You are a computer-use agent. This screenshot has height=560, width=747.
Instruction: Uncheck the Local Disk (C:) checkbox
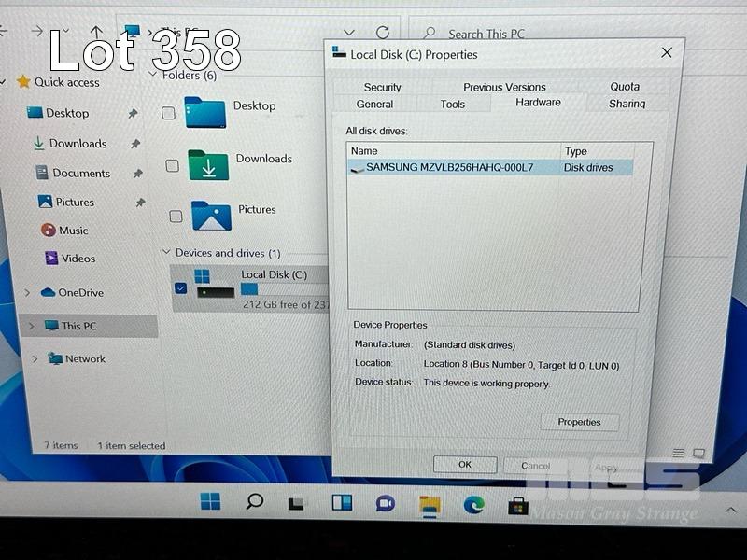click(180, 288)
